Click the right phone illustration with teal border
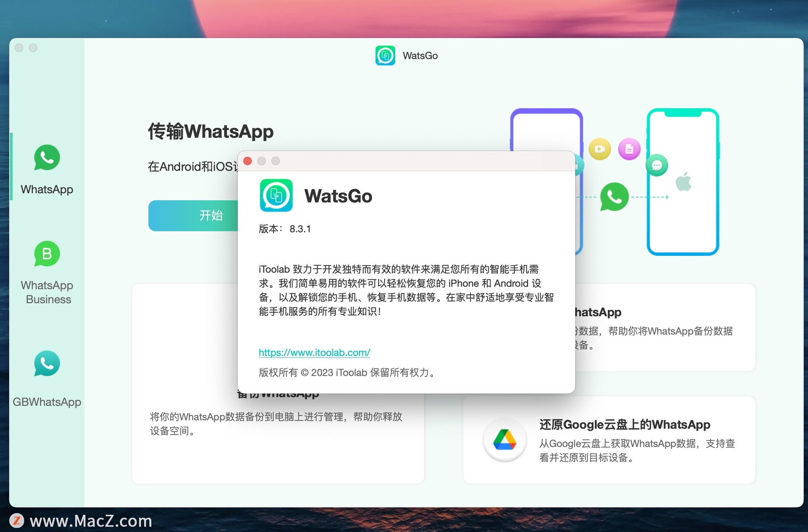Screen dimensions: 808x532 click(683, 182)
